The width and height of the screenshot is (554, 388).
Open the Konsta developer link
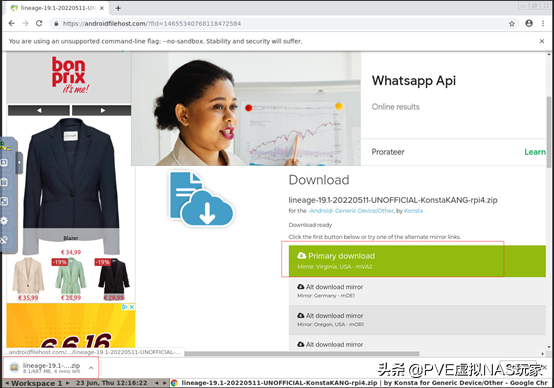[x=413, y=211]
